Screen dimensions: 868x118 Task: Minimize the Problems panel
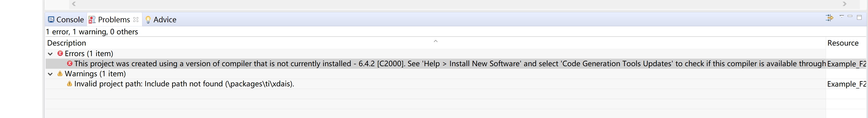(850, 16)
